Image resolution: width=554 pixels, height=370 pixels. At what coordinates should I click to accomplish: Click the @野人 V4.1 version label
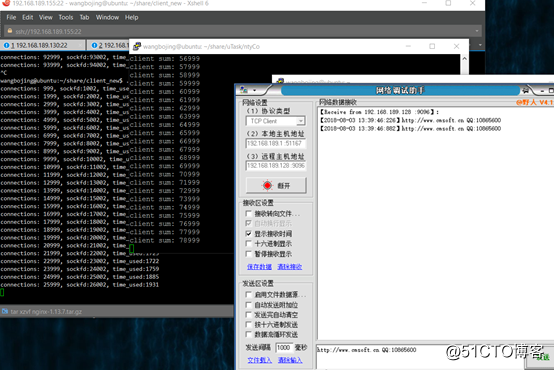coord(534,102)
